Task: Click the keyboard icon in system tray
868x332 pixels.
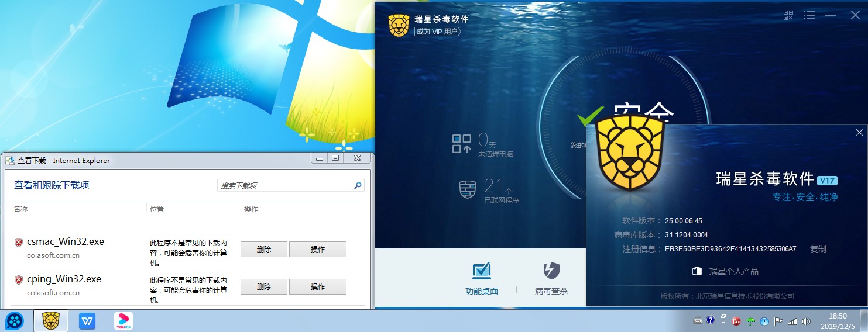Action: click(x=698, y=321)
